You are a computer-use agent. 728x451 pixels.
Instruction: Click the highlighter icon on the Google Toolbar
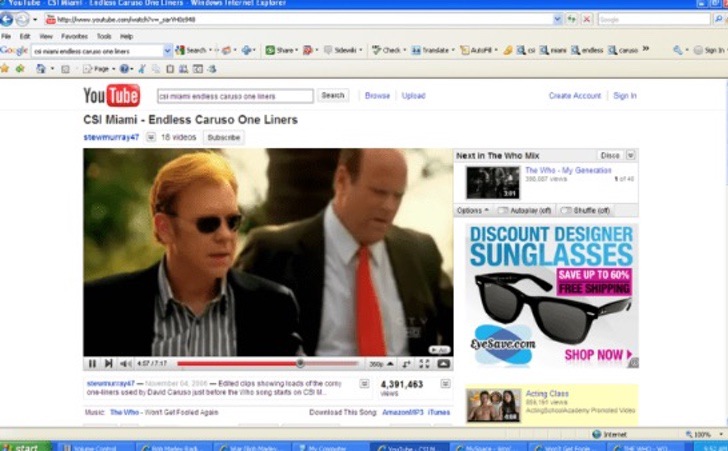coord(507,50)
